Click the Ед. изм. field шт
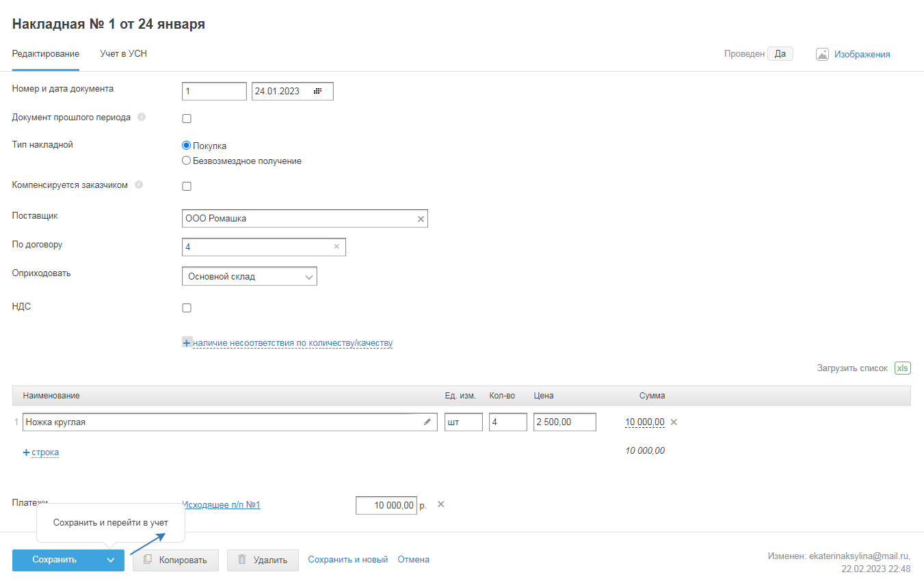The width and height of the screenshot is (924, 583). (x=464, y=422)
